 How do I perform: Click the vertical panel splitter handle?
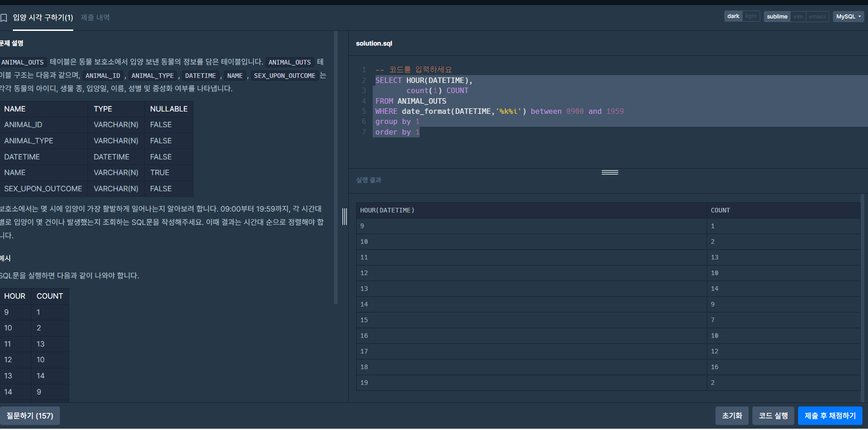pyautogui.click(x=344, y=217)
